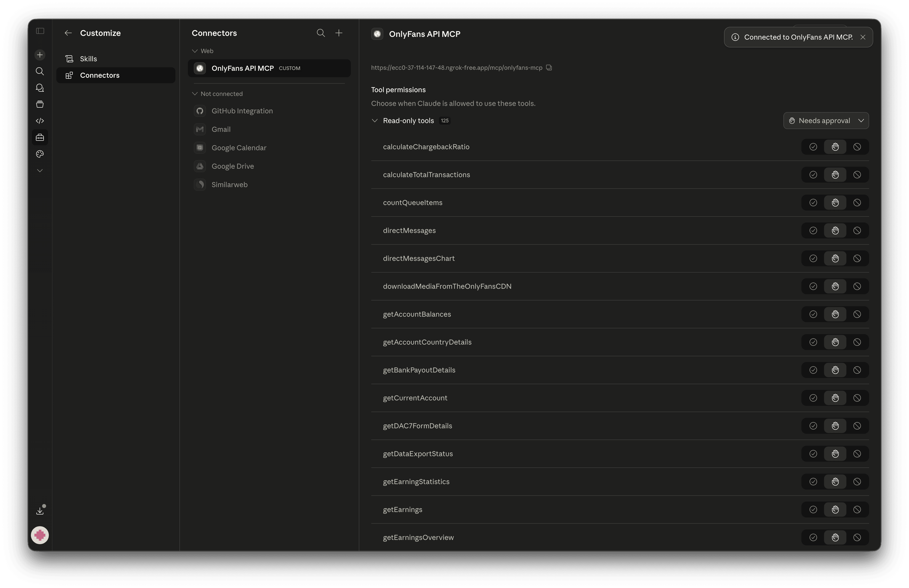This screenshot has height=588, width=909.
Task: Click the calculateTotalTransactions tool name
Action: pyautogui.click(x=426, y=174)
